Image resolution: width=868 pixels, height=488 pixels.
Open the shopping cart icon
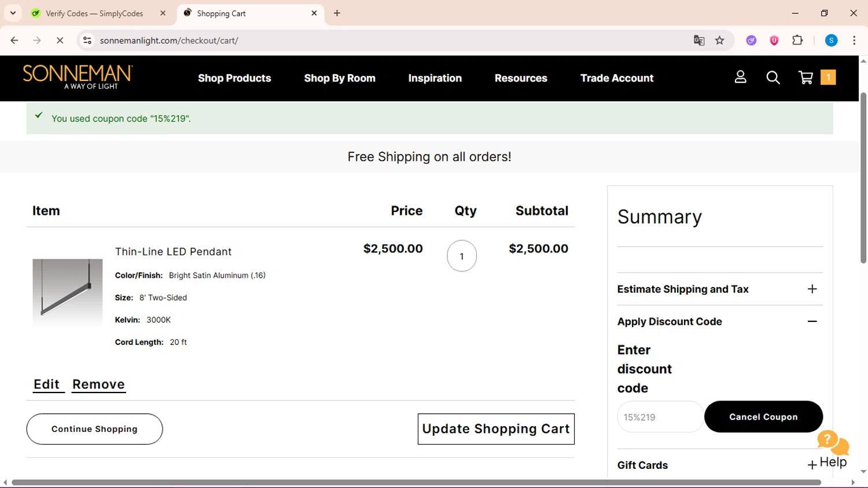click(806, 78)
